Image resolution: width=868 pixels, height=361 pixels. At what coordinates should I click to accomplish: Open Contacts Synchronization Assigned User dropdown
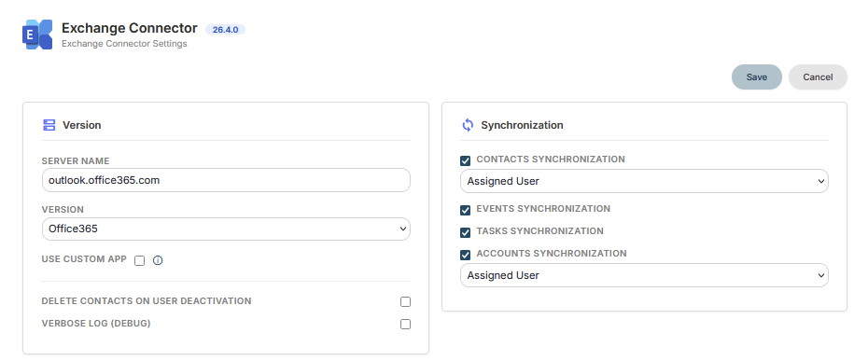coord(644,181)
